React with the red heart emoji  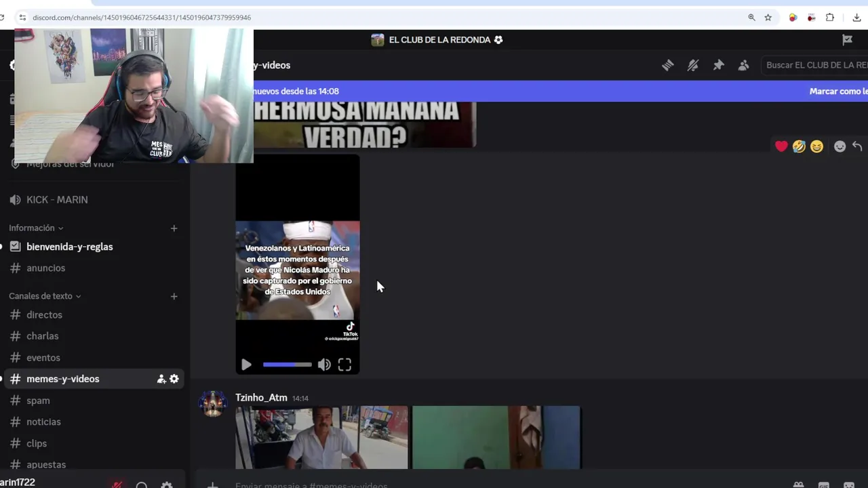pos(781,146)
